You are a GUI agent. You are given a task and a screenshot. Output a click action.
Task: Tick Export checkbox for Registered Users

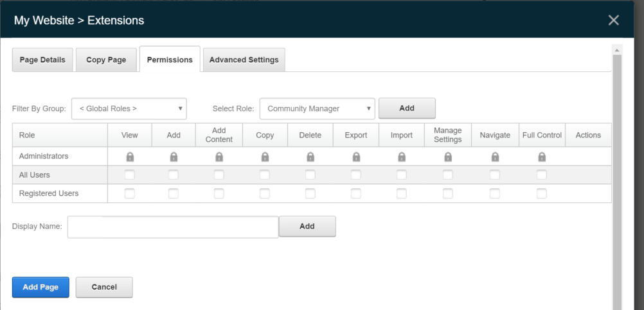[x=356, y=193]
